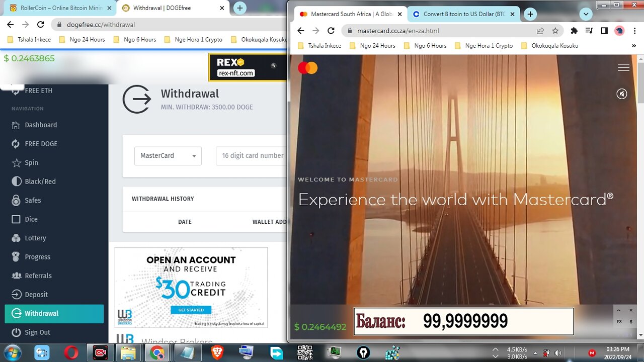Open new tab in DOGEfree window
This screenshot has height=362, width=644.
coord(240,8)
